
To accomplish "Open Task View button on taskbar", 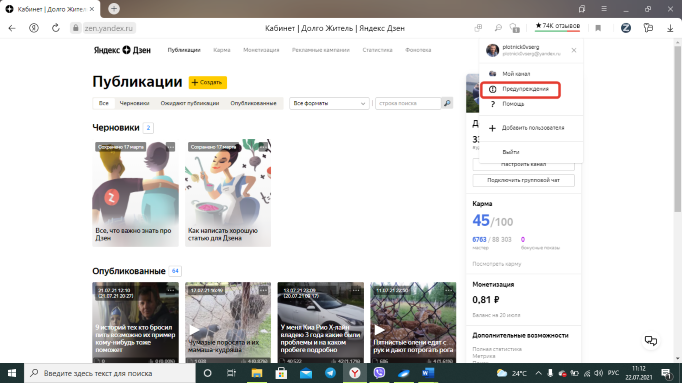I will [x=231, y=373].
